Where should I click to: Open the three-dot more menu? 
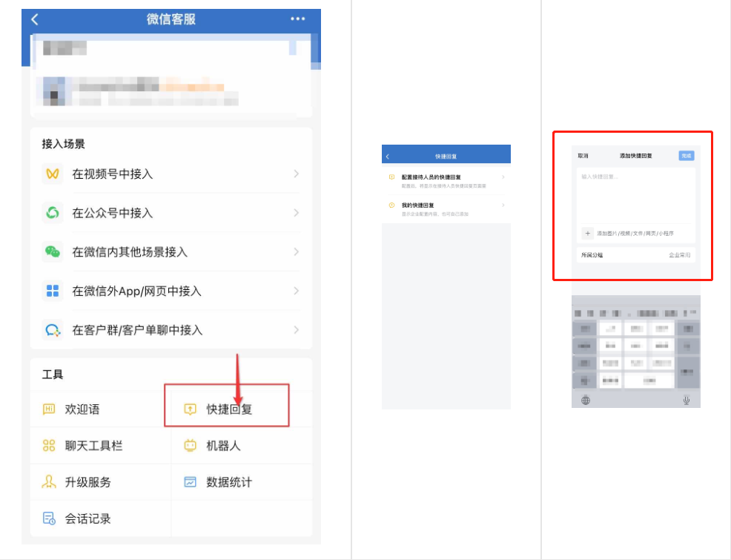click(297, 19)
